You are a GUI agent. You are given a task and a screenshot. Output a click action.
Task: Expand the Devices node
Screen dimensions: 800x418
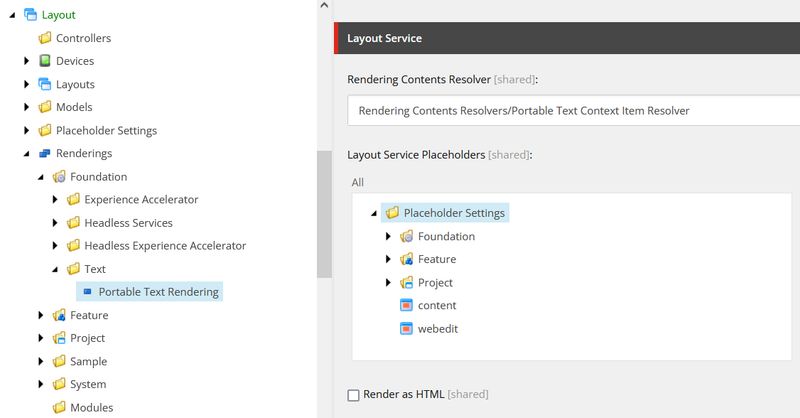(27, 61)
